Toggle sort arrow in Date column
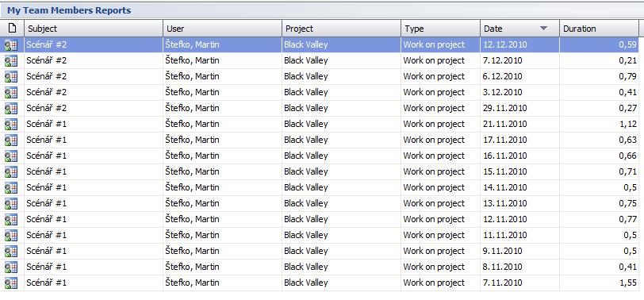 [x=544, y=29]
